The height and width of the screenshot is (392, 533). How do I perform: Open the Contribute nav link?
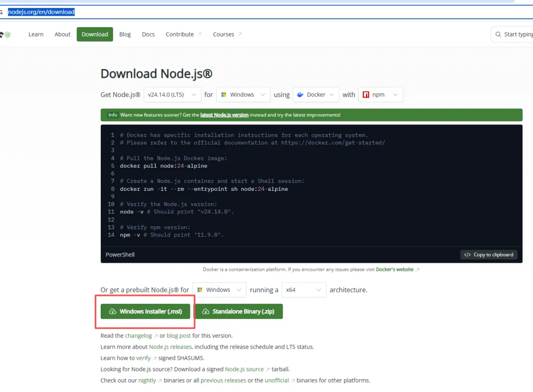pos(180,35)
